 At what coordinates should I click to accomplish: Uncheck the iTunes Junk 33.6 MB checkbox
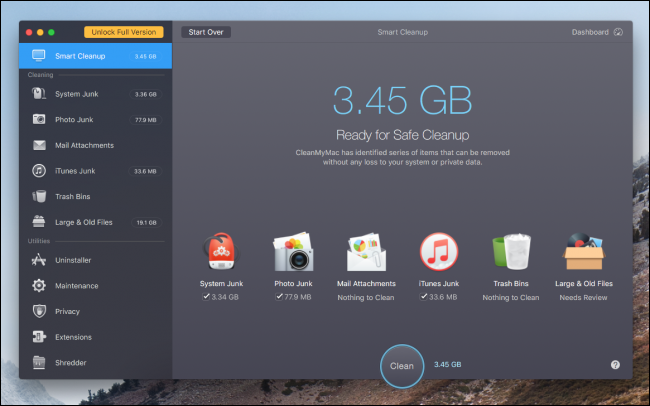(423, 297)
